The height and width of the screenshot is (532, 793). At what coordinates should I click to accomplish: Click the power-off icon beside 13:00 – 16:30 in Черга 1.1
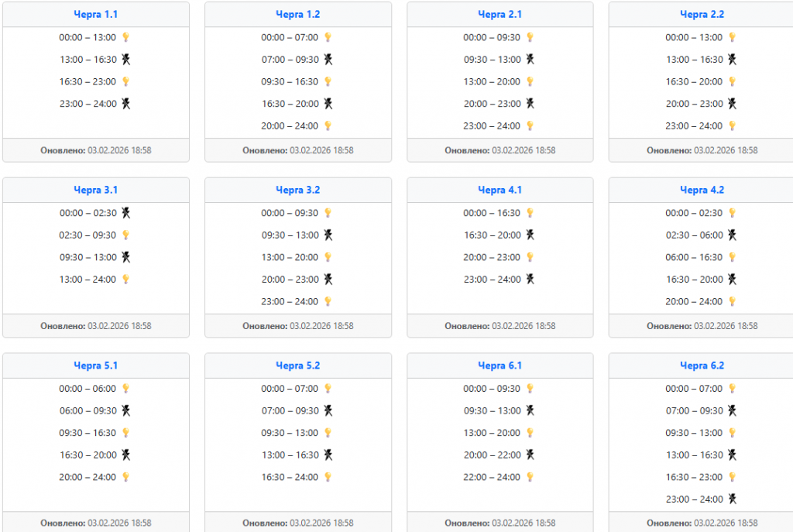tap(125, 60)
